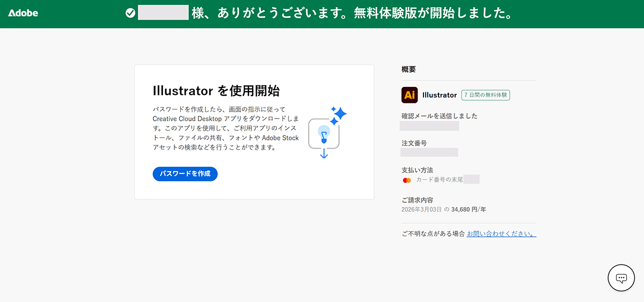This screenshot has height=302, width=644.
Task: Click the パスワードを作成 button
Action: click(185, 174)
